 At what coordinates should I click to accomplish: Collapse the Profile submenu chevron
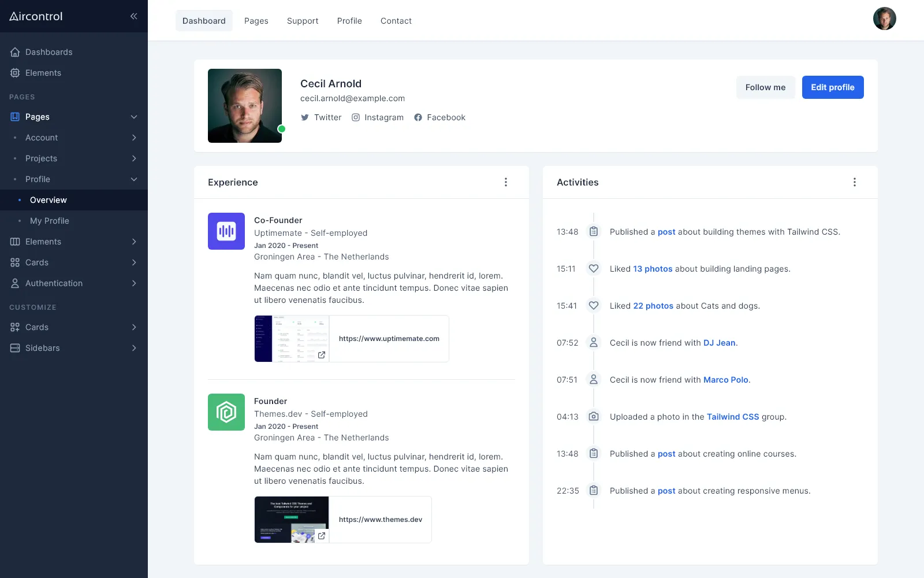(x=134, y=179)
